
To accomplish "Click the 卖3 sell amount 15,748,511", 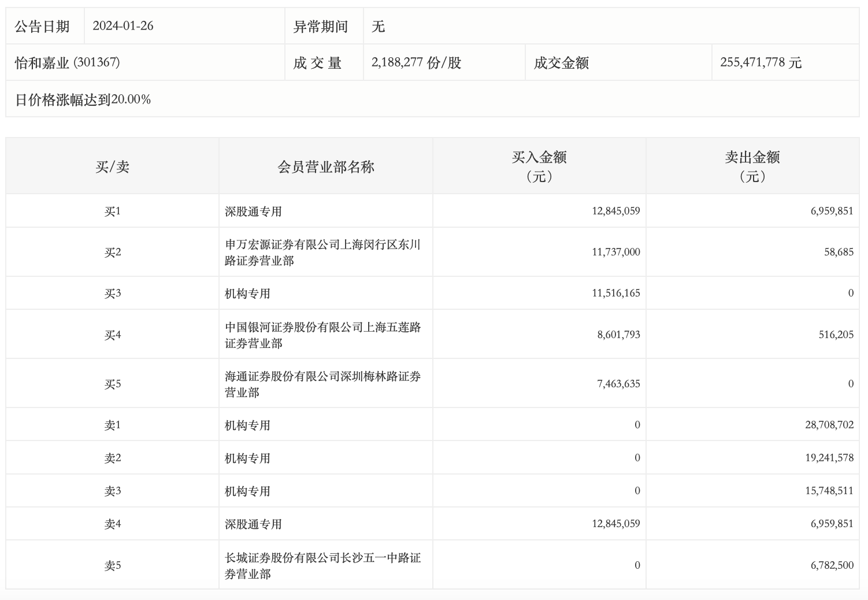I will [x=829, y=491].
